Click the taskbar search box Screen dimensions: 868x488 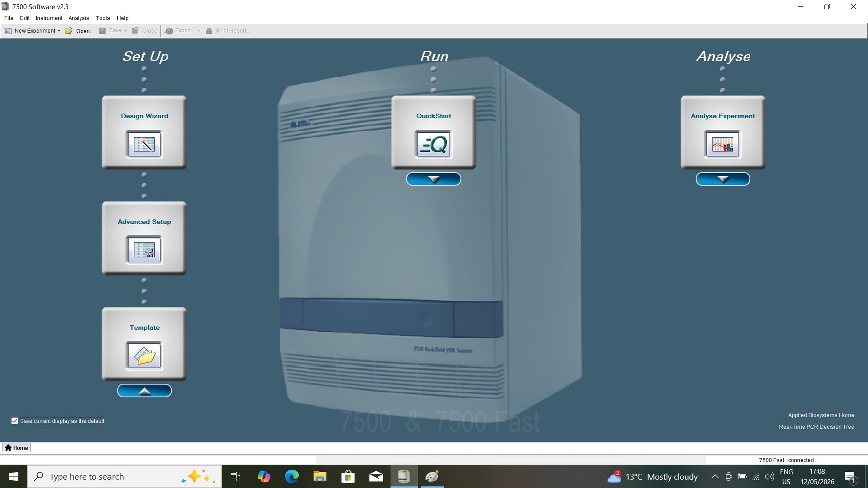(125, 476)
